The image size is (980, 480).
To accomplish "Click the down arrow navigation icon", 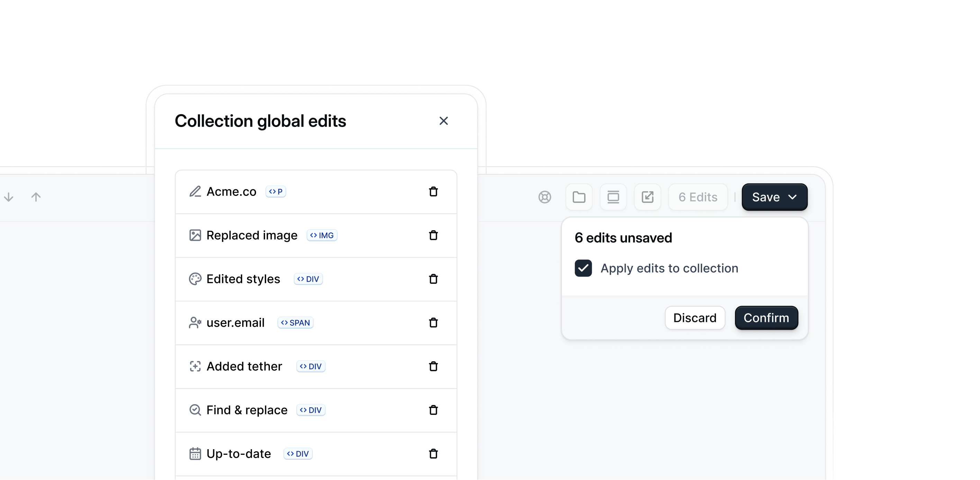I will pos(9,197).
